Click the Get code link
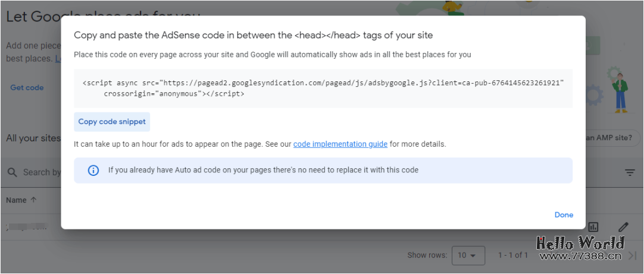The width and height of the screenshot is (644, 274). (x=27, y=88)
